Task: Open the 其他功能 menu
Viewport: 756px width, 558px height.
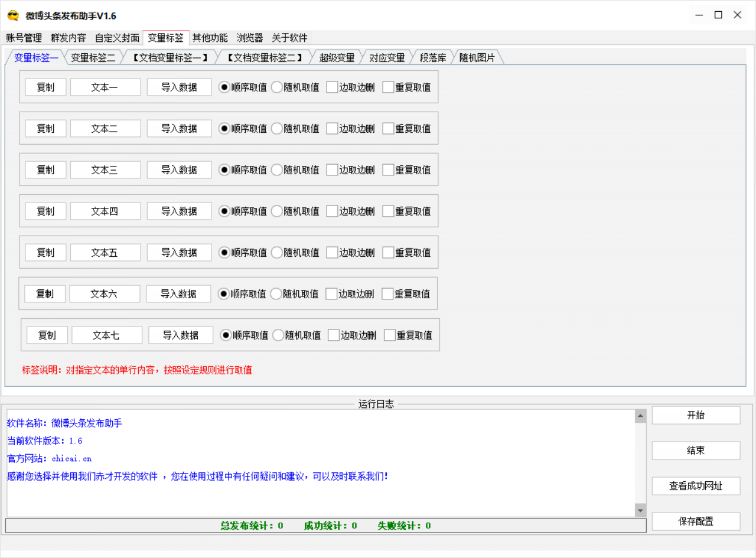Action: coord(210,38)
